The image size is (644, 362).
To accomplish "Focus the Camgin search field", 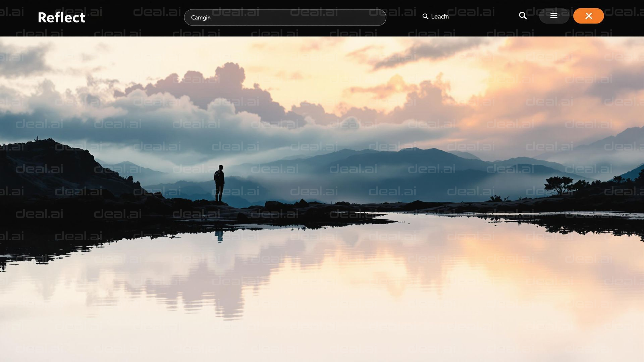I will click(x=285, y=17).
